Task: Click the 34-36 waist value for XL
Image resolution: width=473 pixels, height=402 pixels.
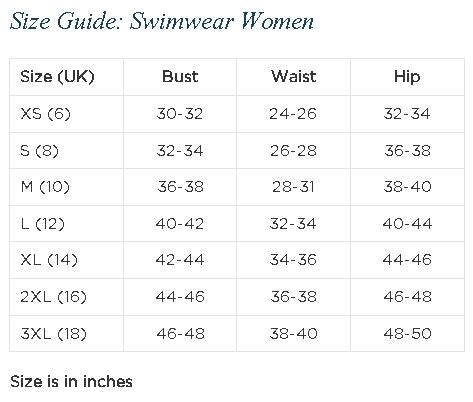Action: pyautogui.click(x=293, y=260)
